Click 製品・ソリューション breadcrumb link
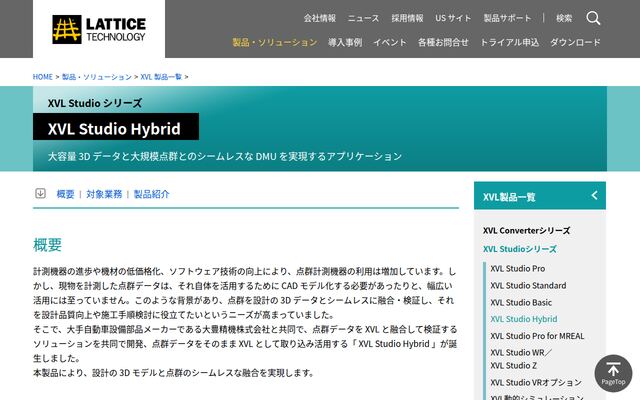 (x=97, y=77)
